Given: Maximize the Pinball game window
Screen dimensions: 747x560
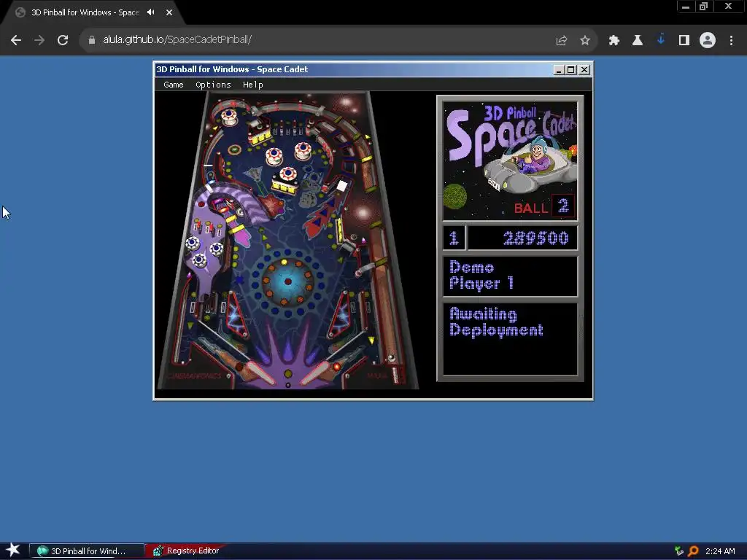Looking at the screenshot, I should tap(571, 70).
